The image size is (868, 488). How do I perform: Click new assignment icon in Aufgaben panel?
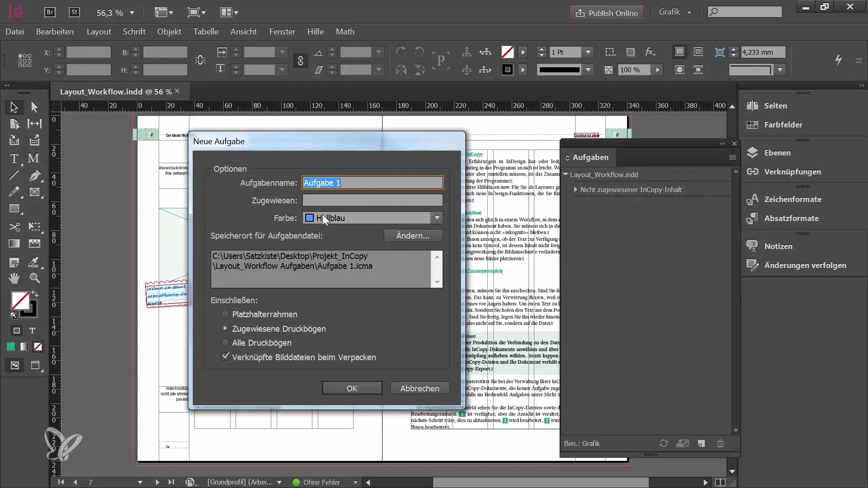coord(702,443)
